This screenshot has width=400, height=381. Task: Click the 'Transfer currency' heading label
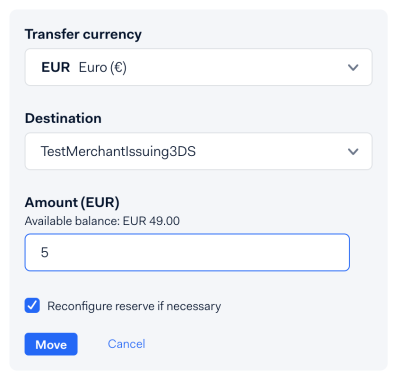(x=83, y=35)
